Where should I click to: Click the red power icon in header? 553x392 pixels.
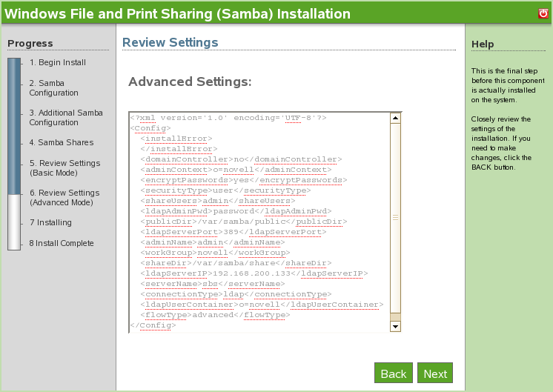click(543, 13)
